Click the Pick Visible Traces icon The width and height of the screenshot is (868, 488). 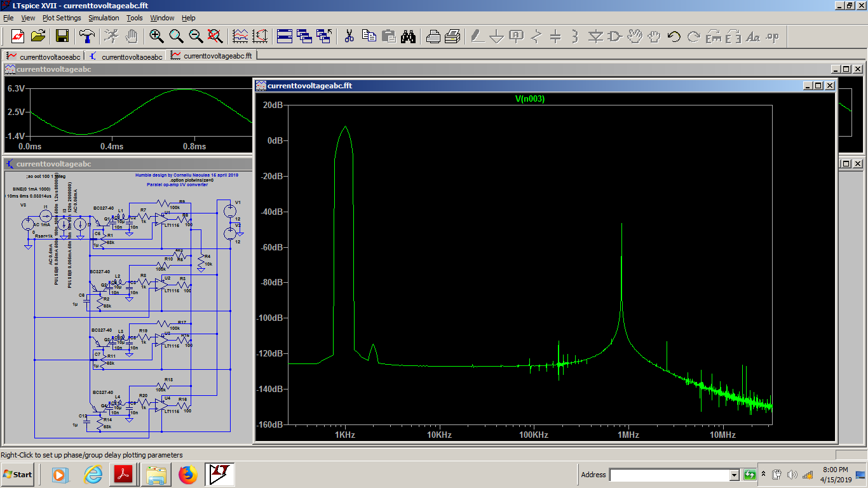(240, 36)
